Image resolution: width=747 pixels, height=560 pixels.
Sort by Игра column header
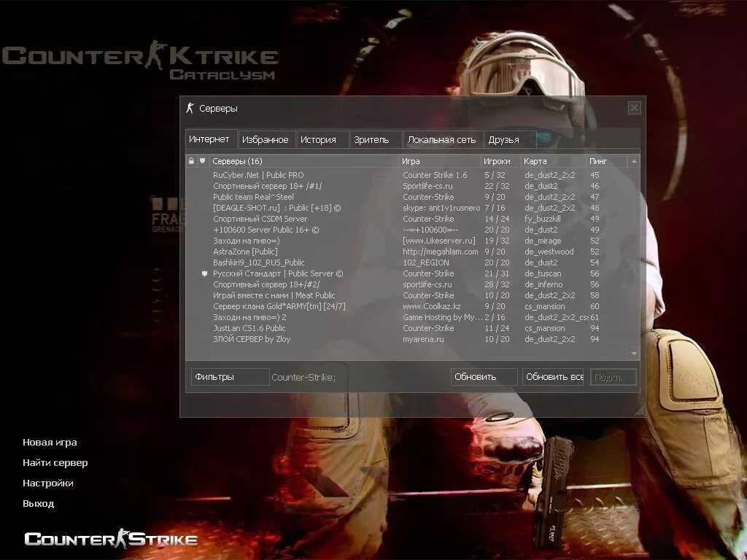tap(440, 161)
